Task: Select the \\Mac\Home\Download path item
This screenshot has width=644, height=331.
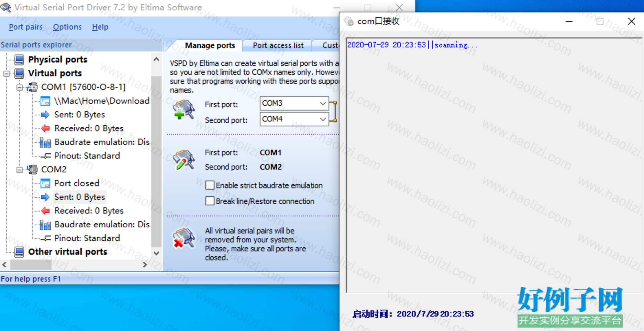Action: [102, 101]
